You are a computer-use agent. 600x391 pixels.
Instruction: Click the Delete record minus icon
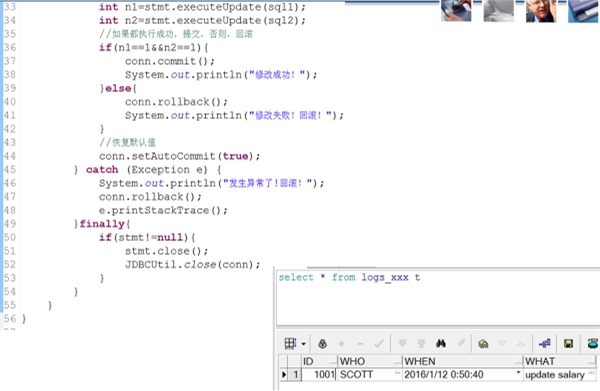360,344
